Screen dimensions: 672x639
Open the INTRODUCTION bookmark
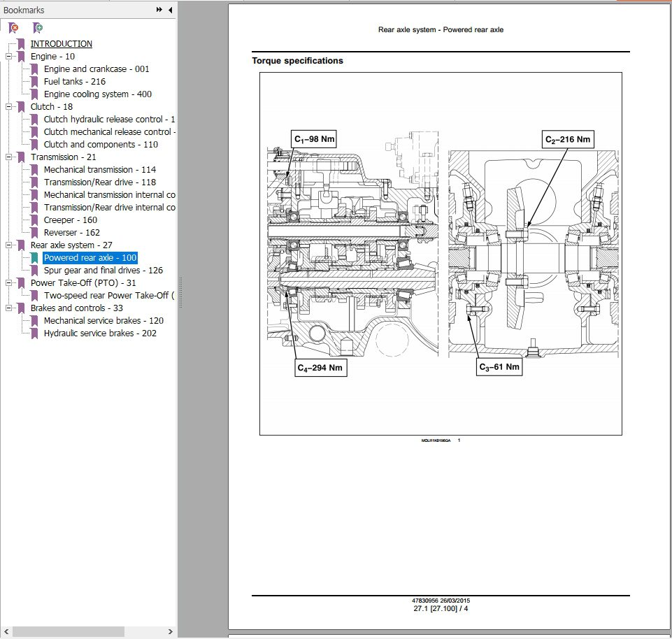coord(61,43)
